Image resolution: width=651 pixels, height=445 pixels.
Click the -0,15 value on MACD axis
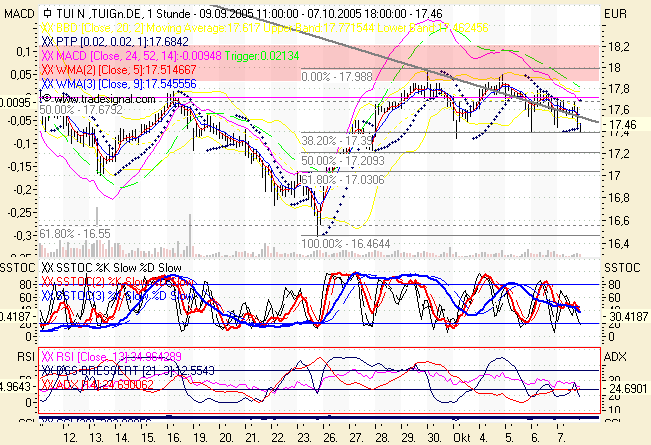point(19,167)
